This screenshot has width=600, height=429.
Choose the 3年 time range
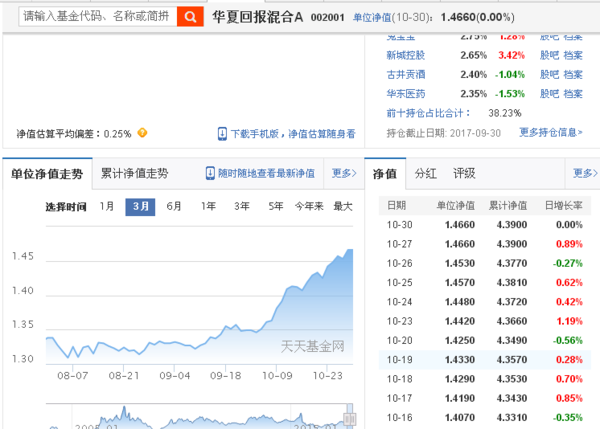(x=242, y=207)
